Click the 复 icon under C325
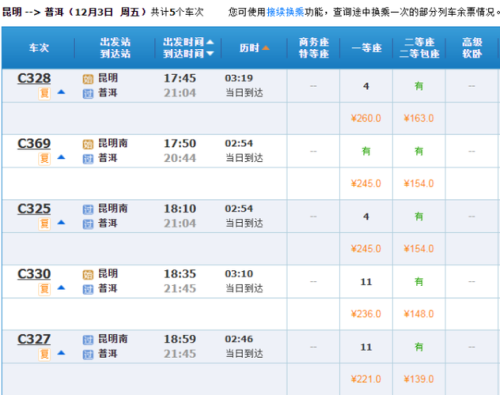This screenshot has height=395, width=500. pyautogui.click(x=44, y=224)
